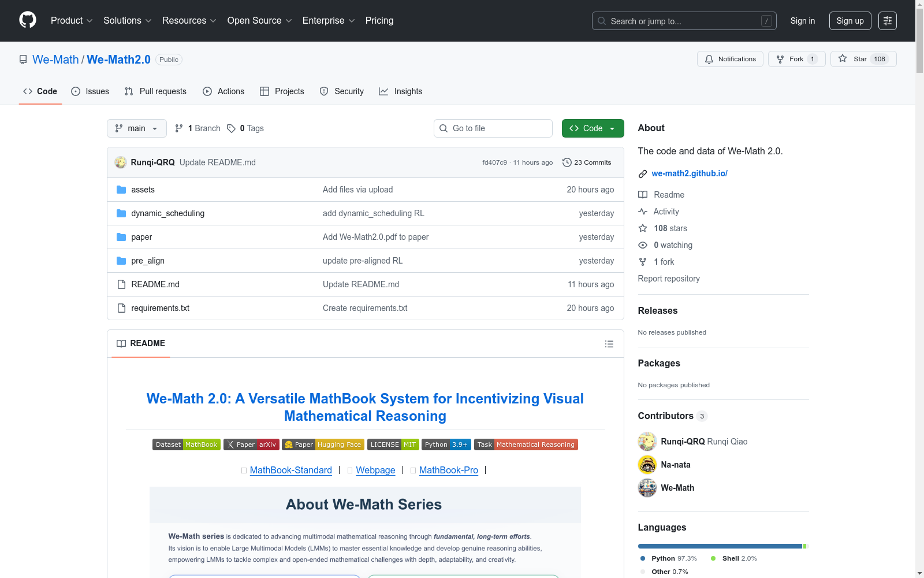Expand the Solutions menu
Image resolution: width=924 pixels, height=578 pixels.
point(128,21)
